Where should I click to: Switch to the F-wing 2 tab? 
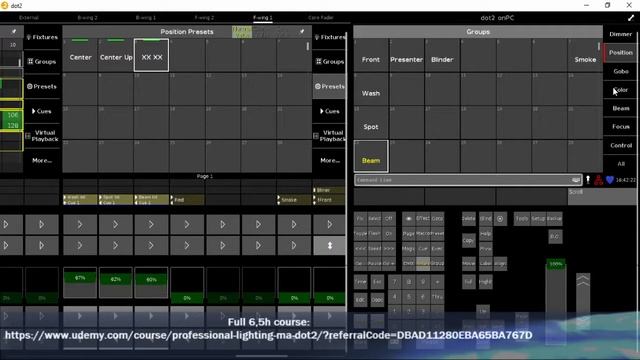pyautogui.click(x=204, y=18)
